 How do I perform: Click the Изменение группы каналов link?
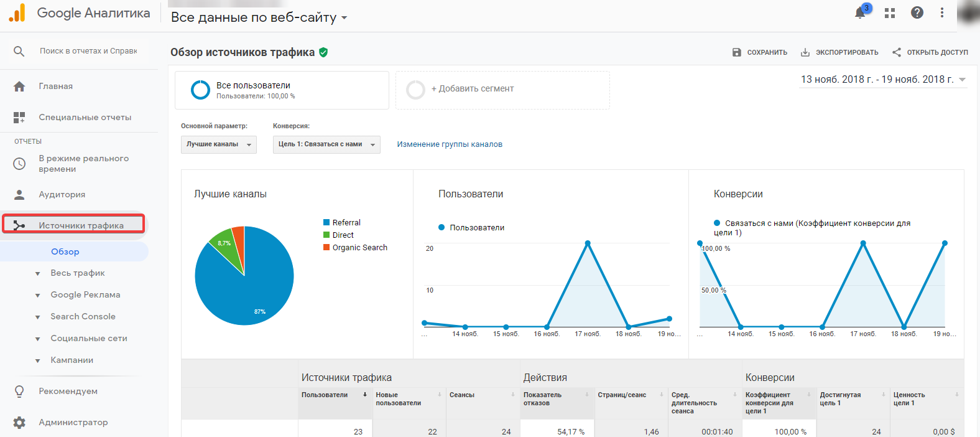coord(450,144)
